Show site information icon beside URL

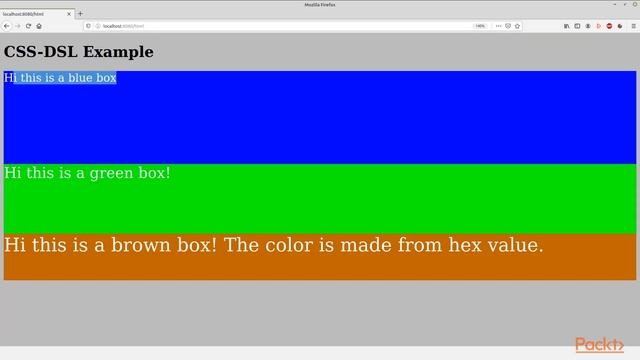[x=98, y=26]
